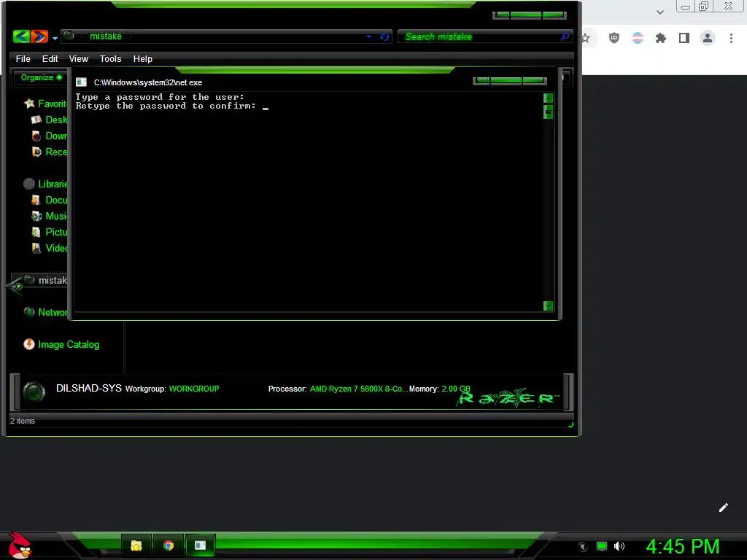Click the Angry Birds start button

[19, 545]
